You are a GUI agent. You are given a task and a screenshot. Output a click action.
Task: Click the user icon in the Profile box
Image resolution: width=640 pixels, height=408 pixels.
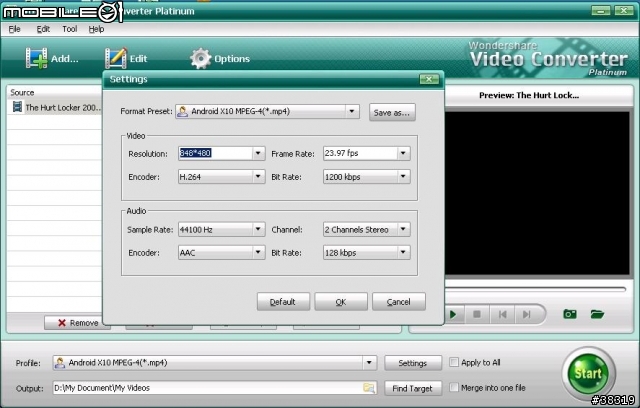pyautogui.click(x=60, y=363)
